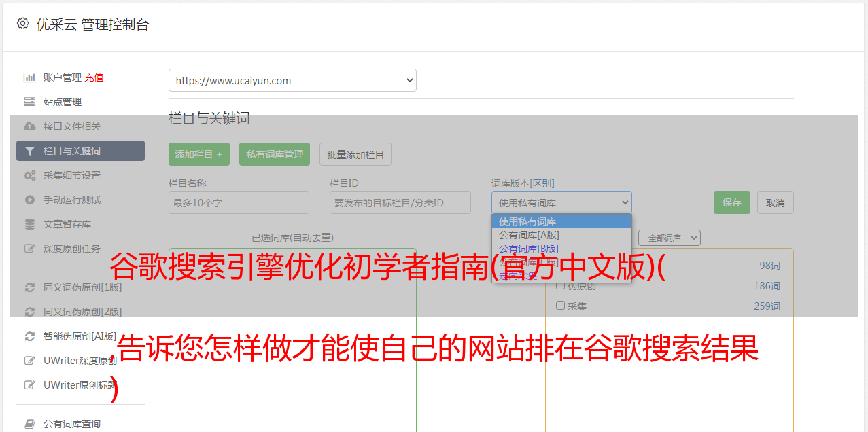Open 智能伪原创[AI版] in the sidebar
This screenshot has width=868, height=432.
coord(80,336)
